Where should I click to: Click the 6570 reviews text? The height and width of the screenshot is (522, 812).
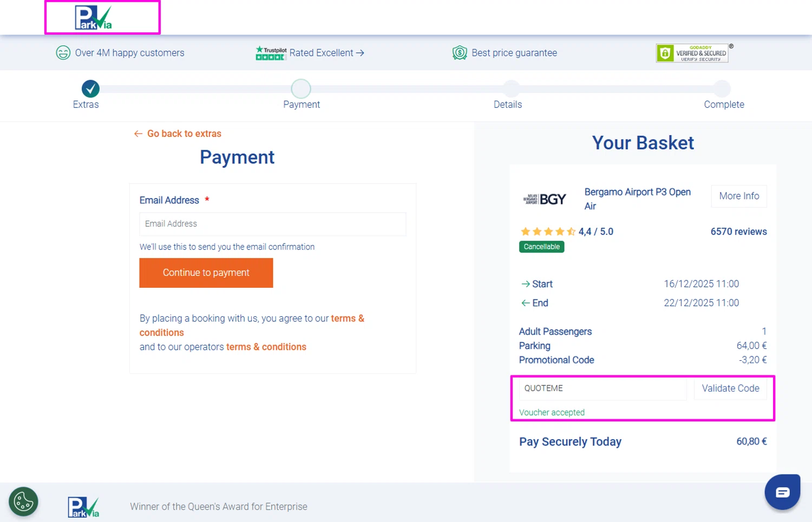(x=738, y=232)
